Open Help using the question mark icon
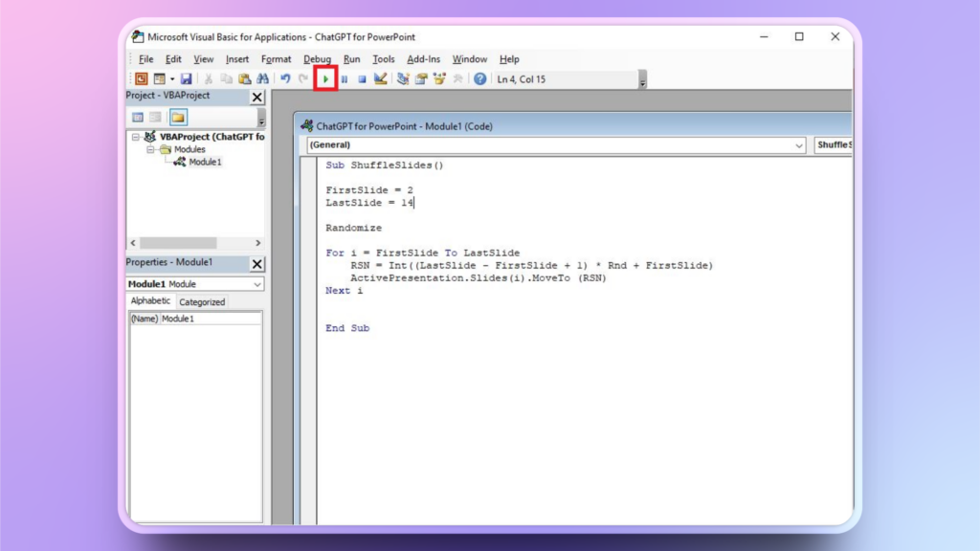This screenshot has height=551, width=980. tap(479, 79)
